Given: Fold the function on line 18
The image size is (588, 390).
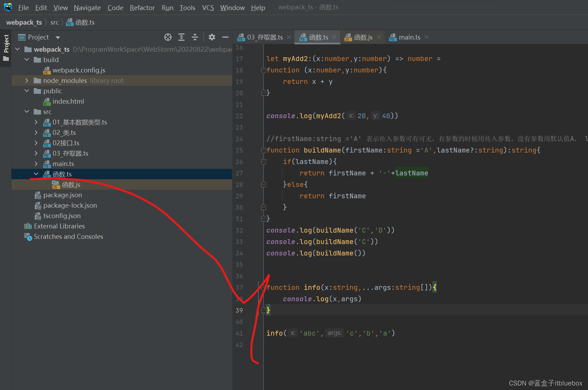Looking at the screenshot, I should [264, 70].
